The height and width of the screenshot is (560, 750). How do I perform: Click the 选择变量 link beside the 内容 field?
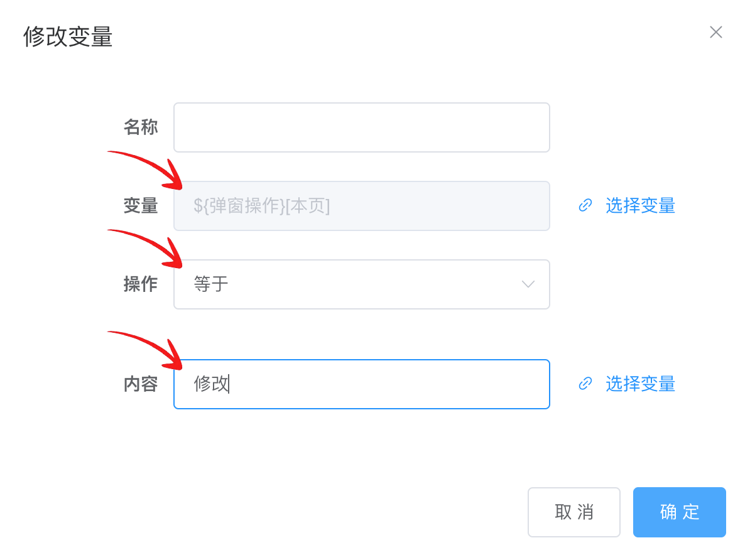pyautogui.click(x=640, y=384)
